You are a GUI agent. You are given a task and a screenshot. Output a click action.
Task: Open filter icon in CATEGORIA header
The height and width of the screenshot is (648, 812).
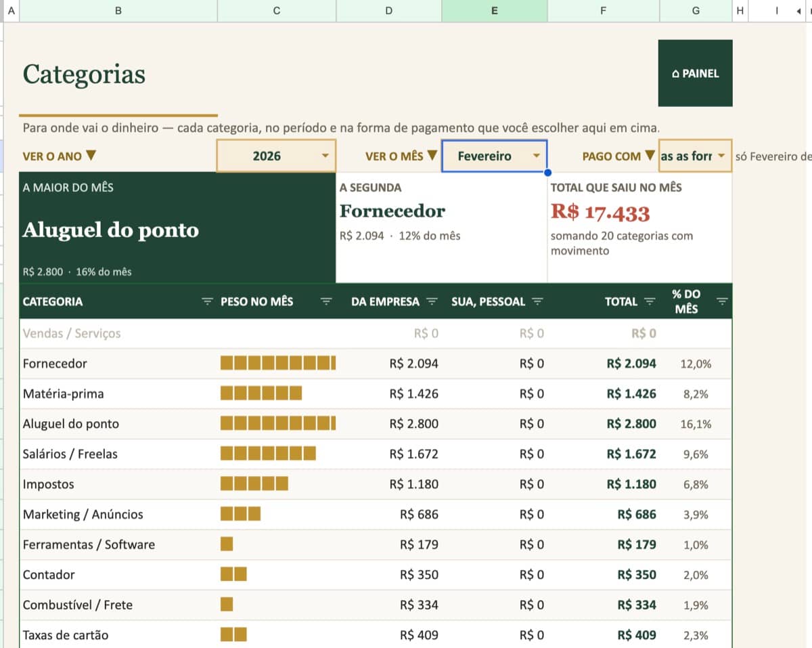click(x=208, y=301)
